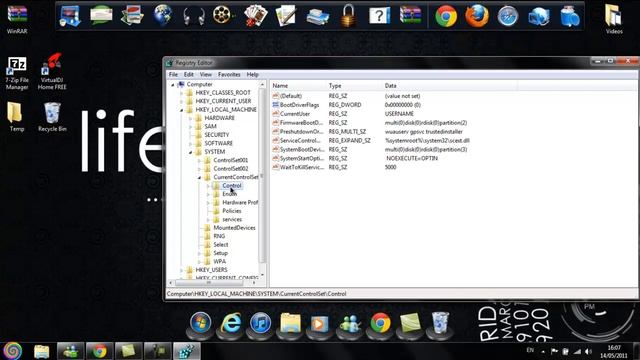Launch Chrome from bottom dock

380,323
